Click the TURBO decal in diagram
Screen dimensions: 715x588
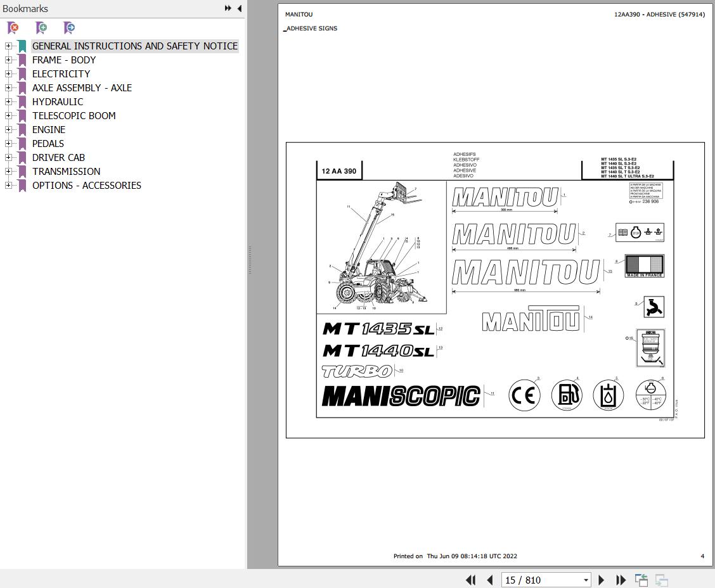pyautogui.click(x=357, y=371)
